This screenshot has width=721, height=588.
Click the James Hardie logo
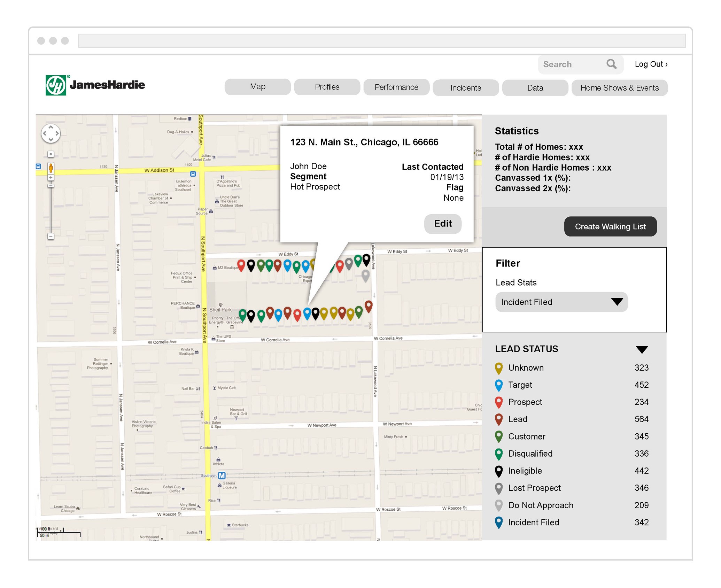(95, 85)
